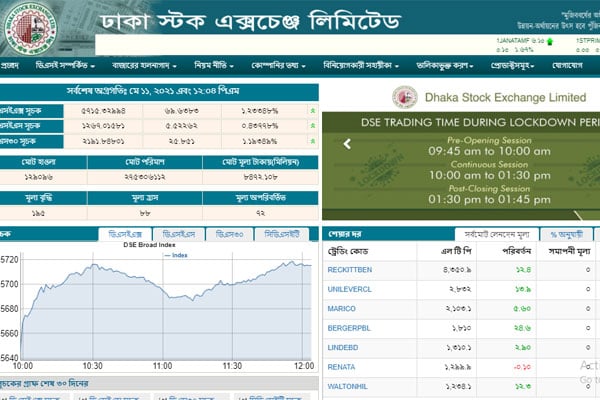Click the small DSE logo in banner
This screenshot has height=400, width=600.
point(404,97)
